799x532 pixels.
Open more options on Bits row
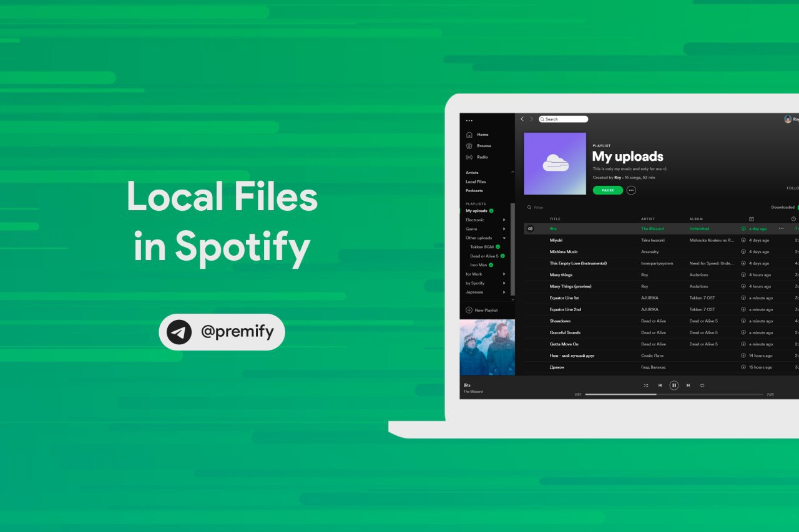(781, 229)
